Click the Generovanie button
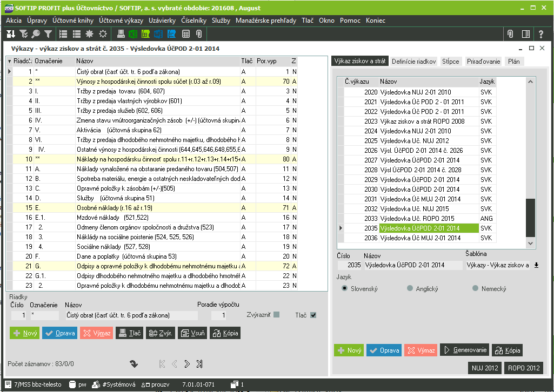Viewport: 554px width, 392px height. 464,350
